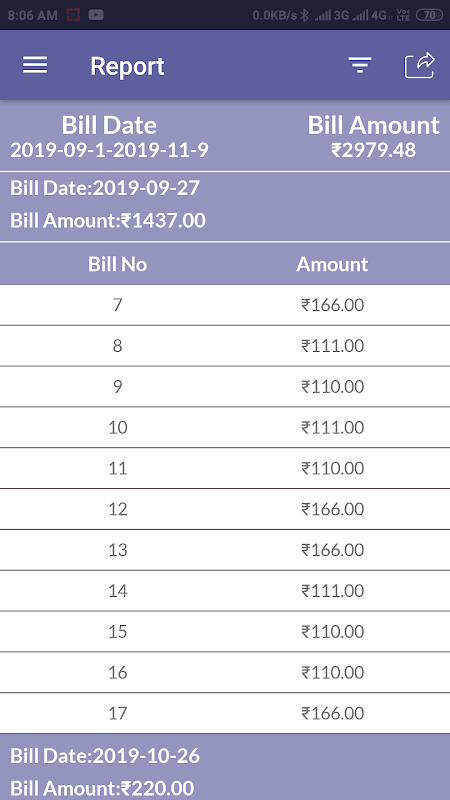Viewport: 450px width, 800px height.
Task: Tap the Bill No column header
Action: 117,264
